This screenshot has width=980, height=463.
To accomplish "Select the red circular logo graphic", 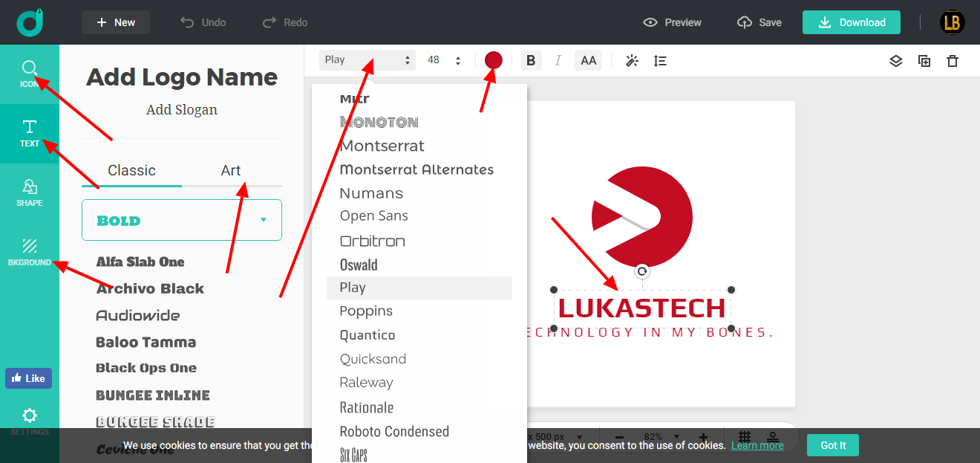I will 642,218.
